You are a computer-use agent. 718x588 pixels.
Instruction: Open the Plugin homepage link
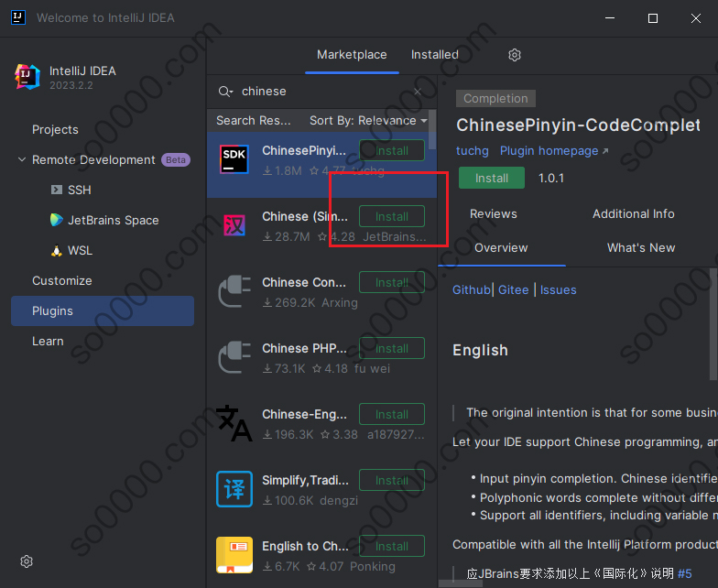coord(554,151)
